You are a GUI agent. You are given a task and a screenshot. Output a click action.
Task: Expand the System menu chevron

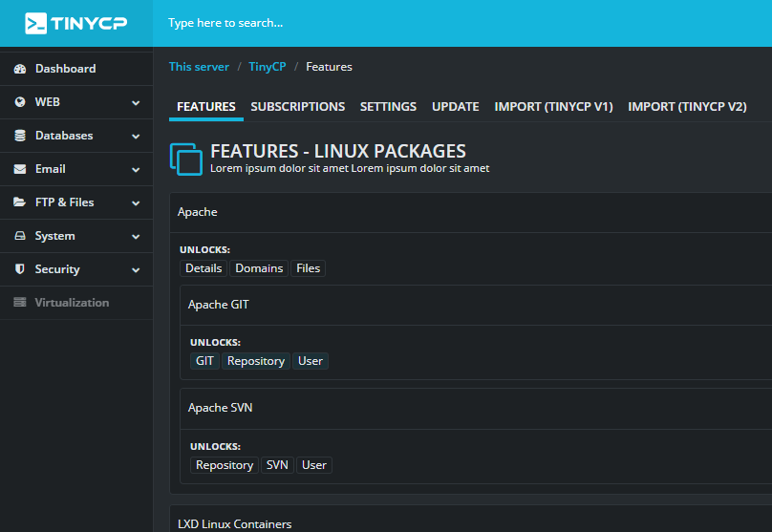136,237
